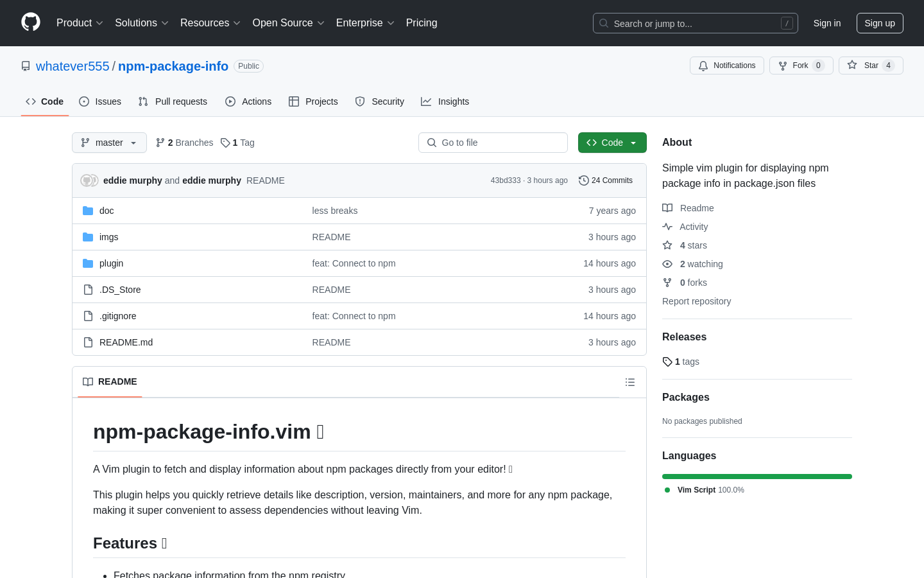The height and width of the screenshot is (578, 924).
Task: Open the .DS_Store file
Action: pyautogui.click(x=120, y=290)
